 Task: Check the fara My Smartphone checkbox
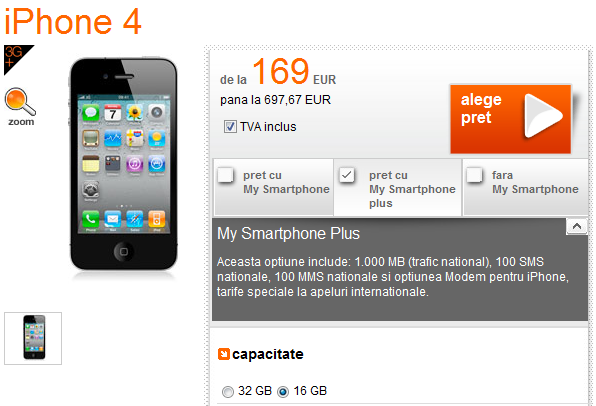point(474,175)
